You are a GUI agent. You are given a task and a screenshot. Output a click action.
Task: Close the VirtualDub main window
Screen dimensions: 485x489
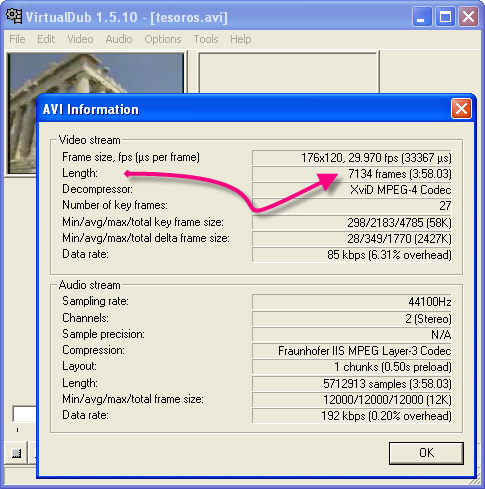469,17
